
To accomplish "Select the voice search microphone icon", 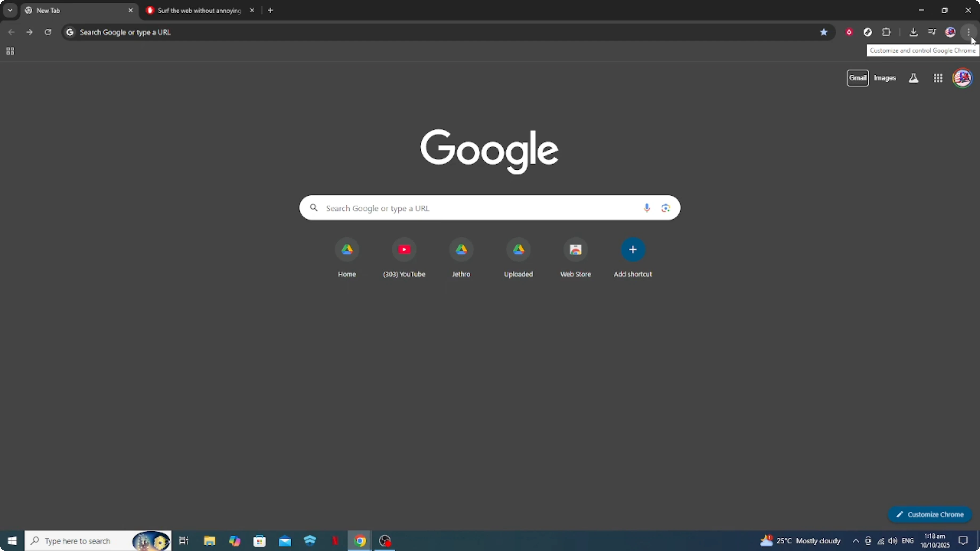I will [646, 208].
